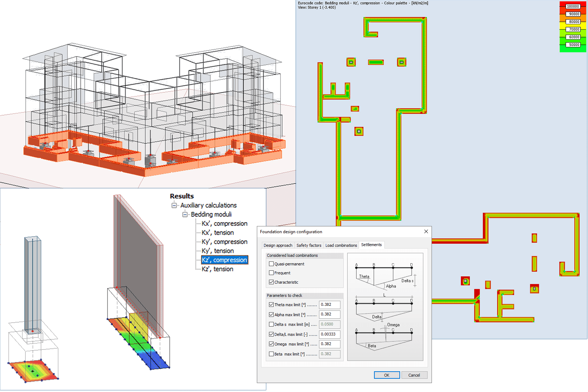
Task: Uncheck the "Characteristic" load combination
Action: click(271, 282)
